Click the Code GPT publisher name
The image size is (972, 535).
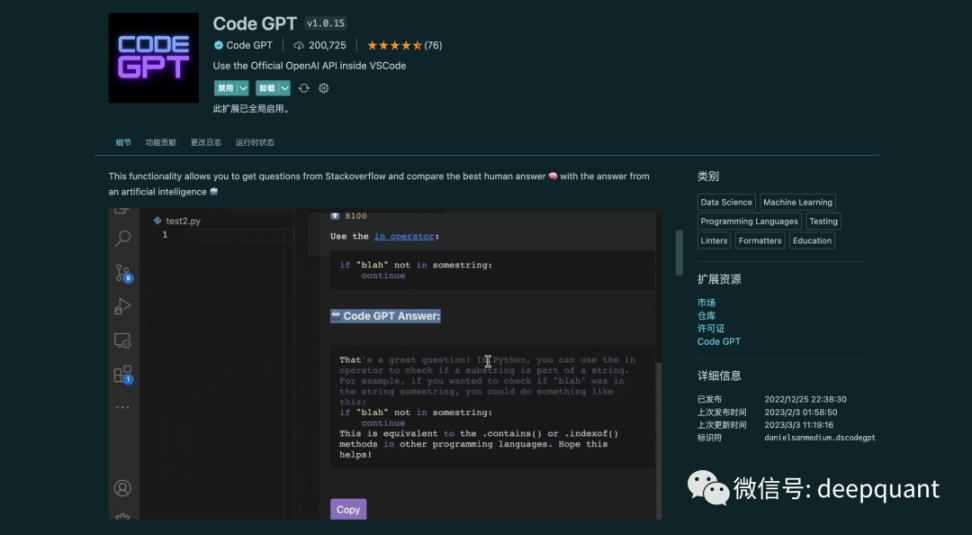click(249, 45)
